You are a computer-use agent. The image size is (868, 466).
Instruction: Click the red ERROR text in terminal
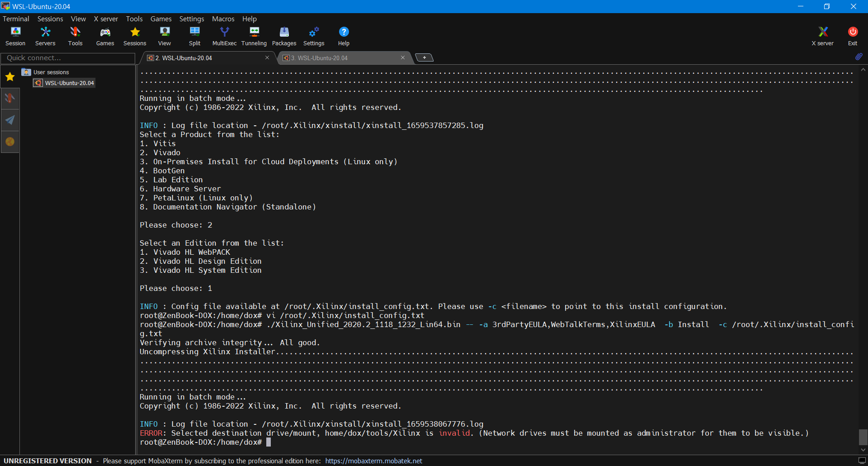coord(151,433)
